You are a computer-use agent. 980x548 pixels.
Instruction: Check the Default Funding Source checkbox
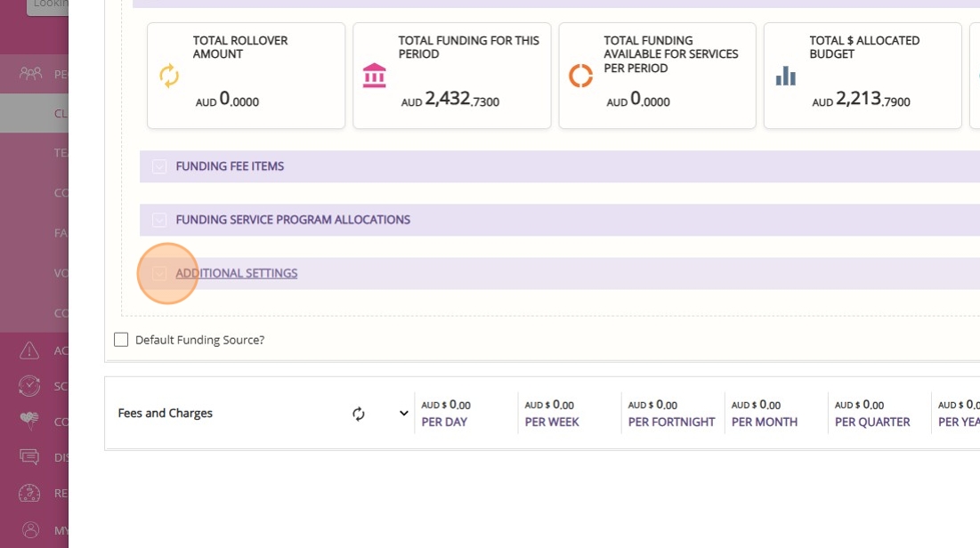[x=121, y=340]
